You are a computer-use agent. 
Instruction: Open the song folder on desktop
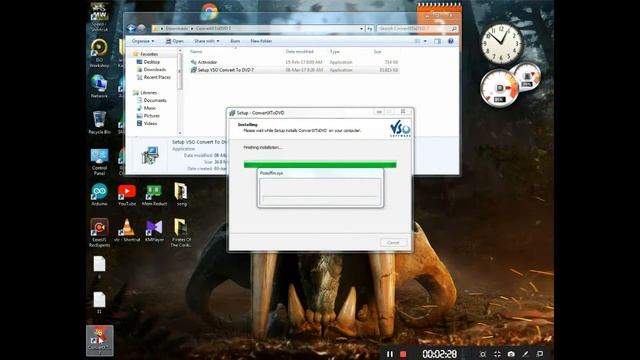[x=181, y=194]
